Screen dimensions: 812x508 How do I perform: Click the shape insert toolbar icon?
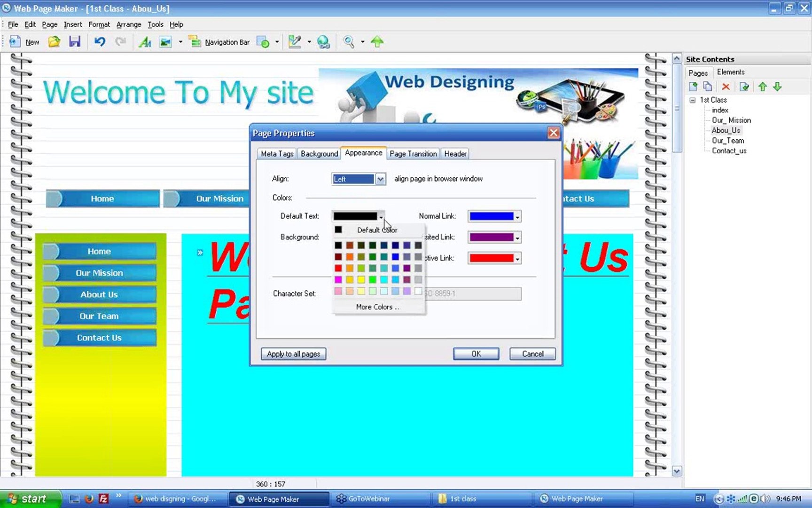pos(263,42)
